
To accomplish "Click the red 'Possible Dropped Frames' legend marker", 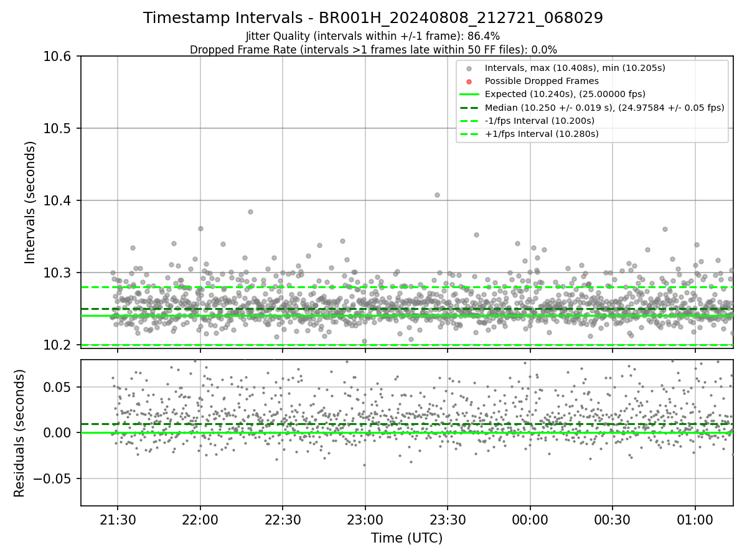I will tap(469, 82).
